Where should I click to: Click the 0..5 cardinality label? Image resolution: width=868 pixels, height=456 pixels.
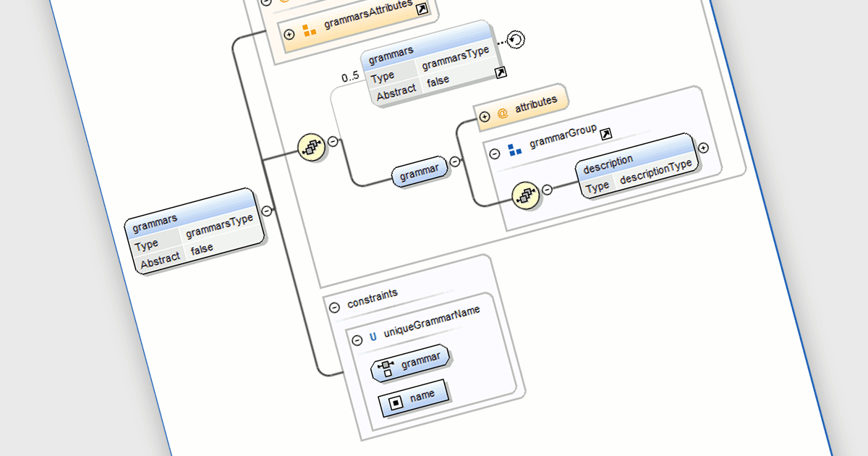click(x=351, y=77)
